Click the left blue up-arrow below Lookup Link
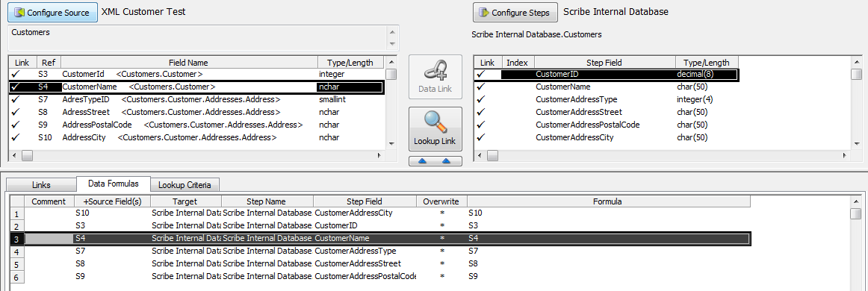Screen dimensions: 868x291 422,161
